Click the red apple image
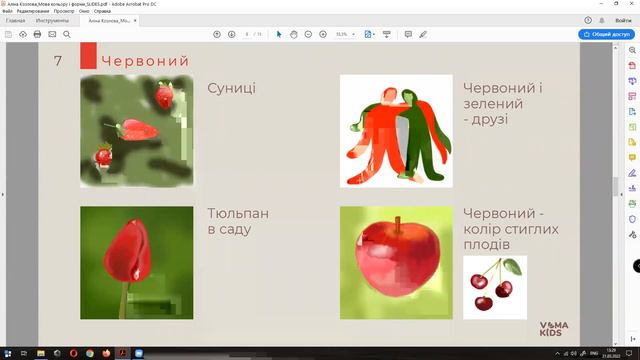The image size is (640, 360). [396, 263]
